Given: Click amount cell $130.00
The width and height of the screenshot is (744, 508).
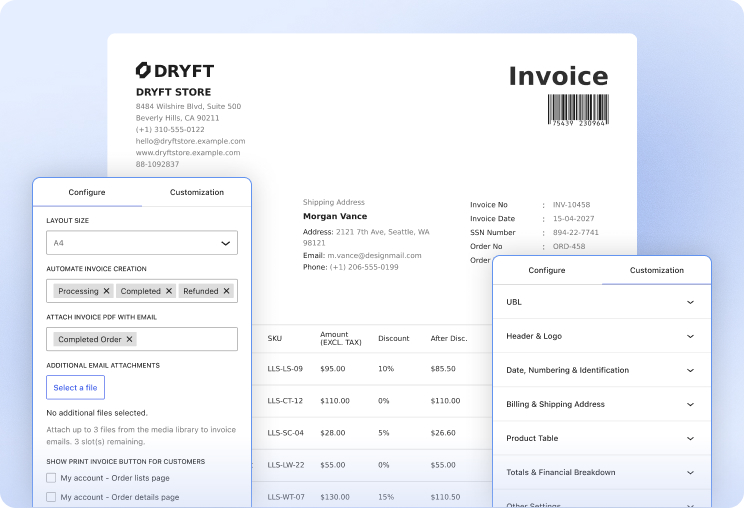Looking at the screenshot, I should click(335, 497).
